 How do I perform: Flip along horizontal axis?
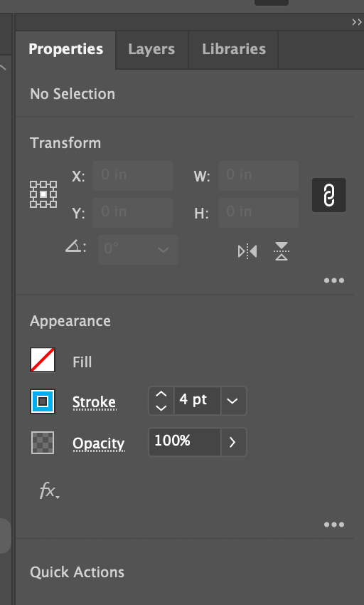pos(247,251)
